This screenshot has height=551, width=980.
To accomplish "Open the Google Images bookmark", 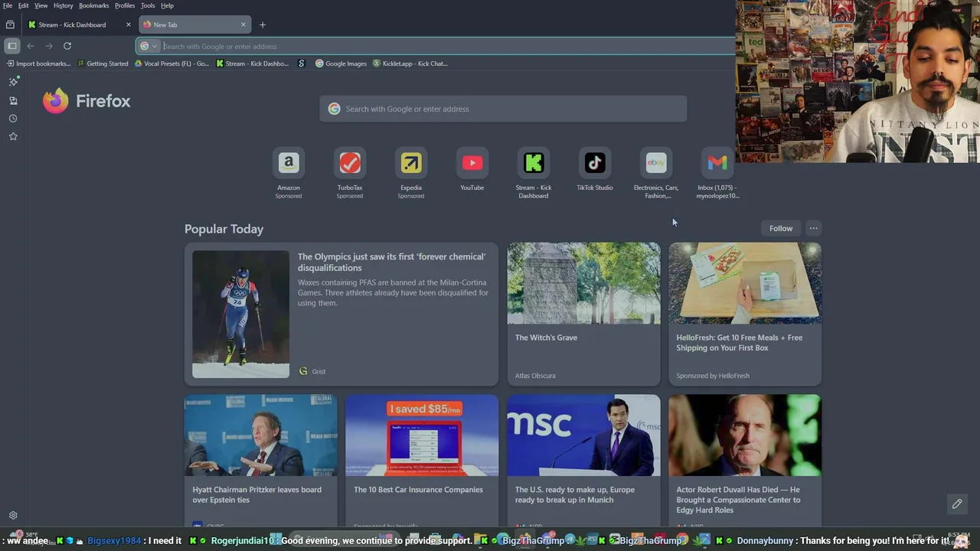I will (x=341, y=64).
